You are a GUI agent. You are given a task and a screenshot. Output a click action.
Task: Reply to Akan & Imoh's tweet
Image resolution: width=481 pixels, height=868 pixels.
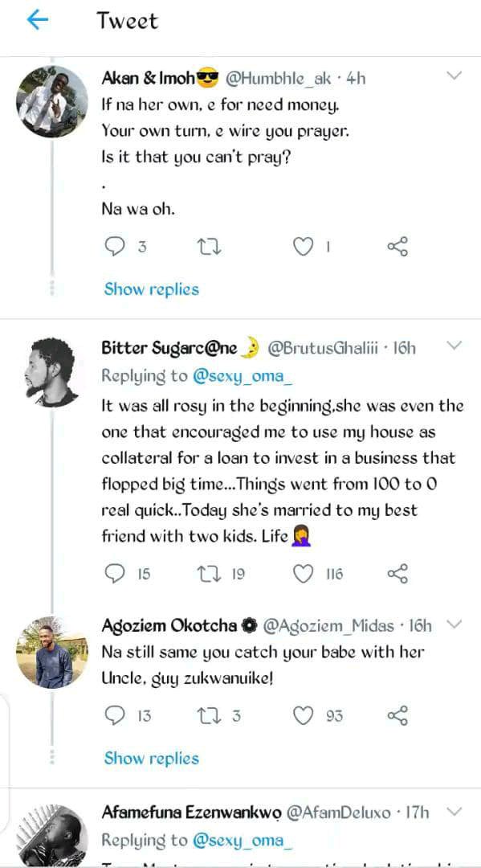(x=115, y=247)
